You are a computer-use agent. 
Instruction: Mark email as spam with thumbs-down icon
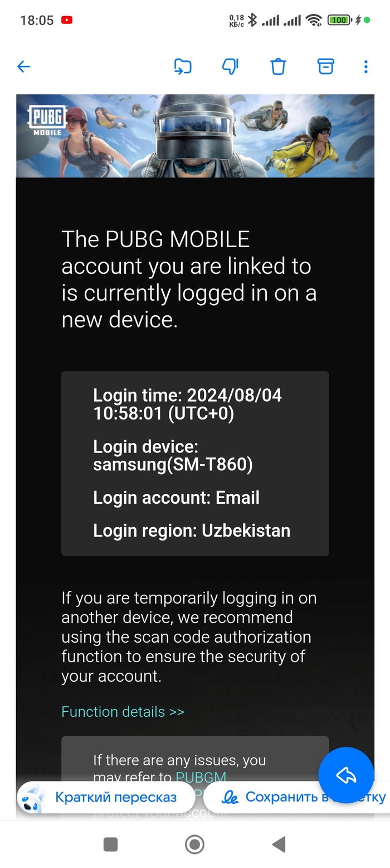(x=230, y=67)
